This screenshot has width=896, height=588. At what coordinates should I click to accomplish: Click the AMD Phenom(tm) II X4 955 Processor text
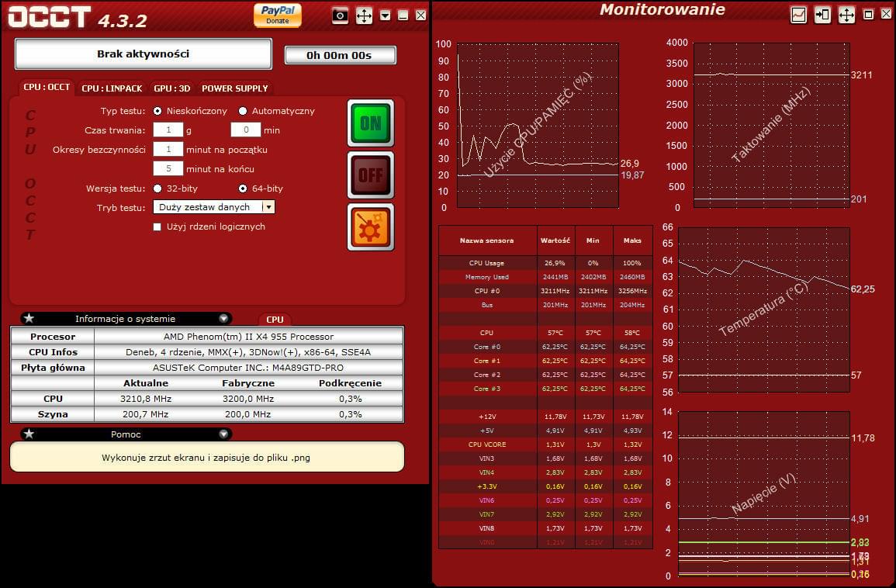coord(248,337)
